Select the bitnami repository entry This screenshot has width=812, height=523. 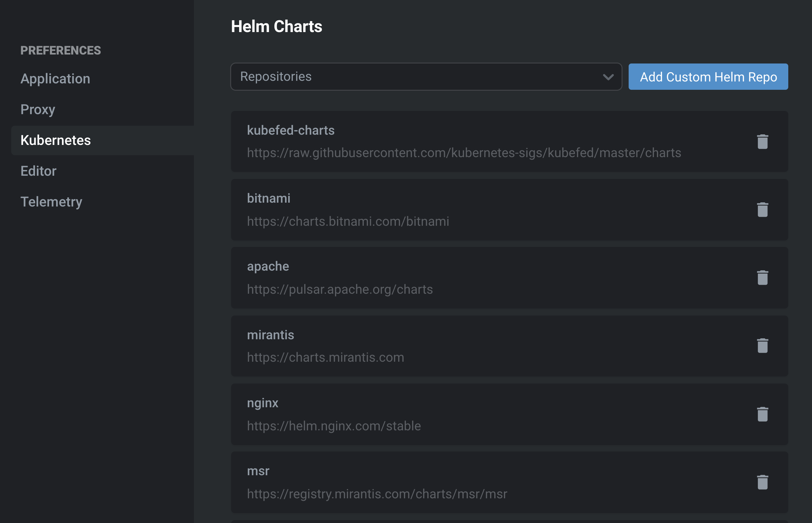[475, 209]
